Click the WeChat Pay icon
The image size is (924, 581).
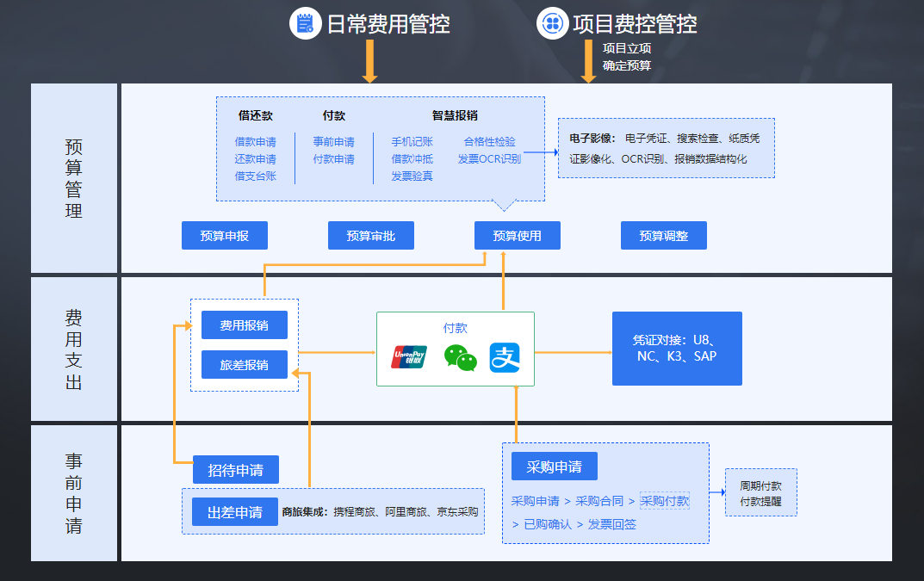(460, 357)
